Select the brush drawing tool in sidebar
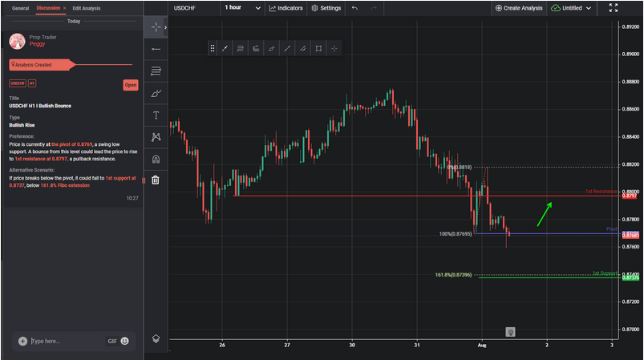 point(156,93)
